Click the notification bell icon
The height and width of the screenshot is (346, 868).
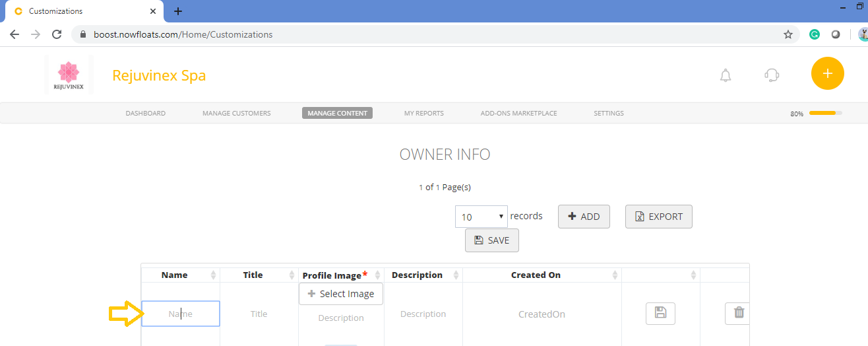pyautogui.click(x=726, y=75)
